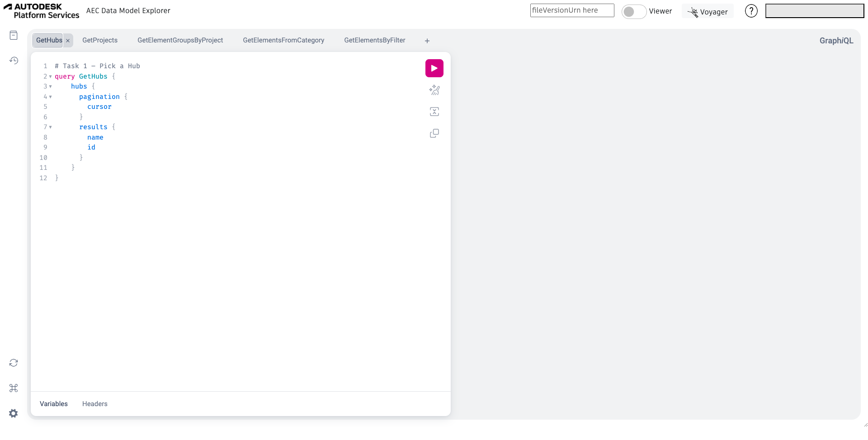
Task: Copy the query using the copy icon
Action: (434, 133)
